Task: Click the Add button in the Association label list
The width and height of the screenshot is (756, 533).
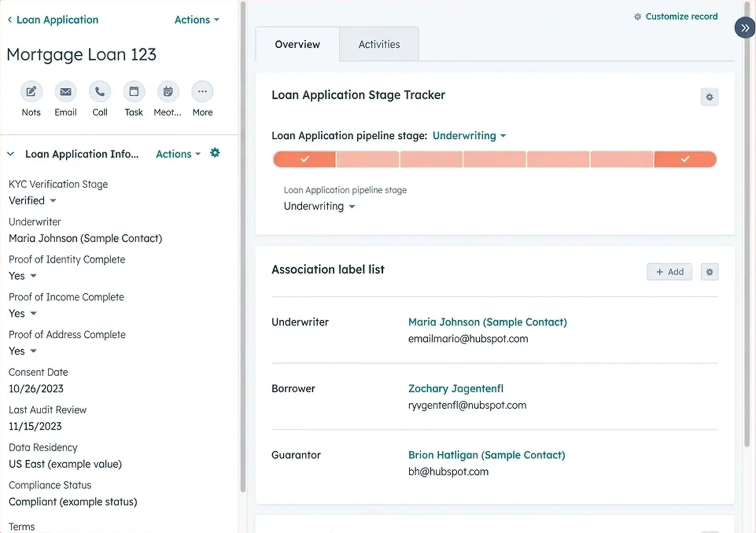Action: click(x=669, y=272)
